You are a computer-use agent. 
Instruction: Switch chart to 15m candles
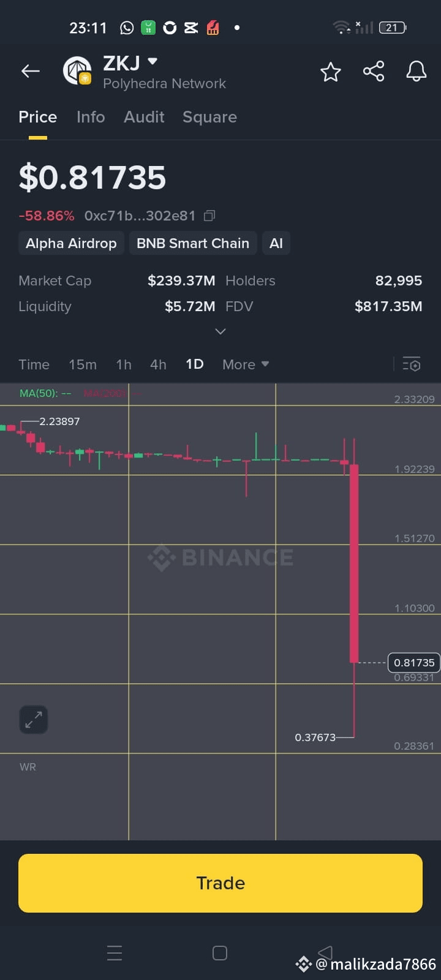[83, 364]
